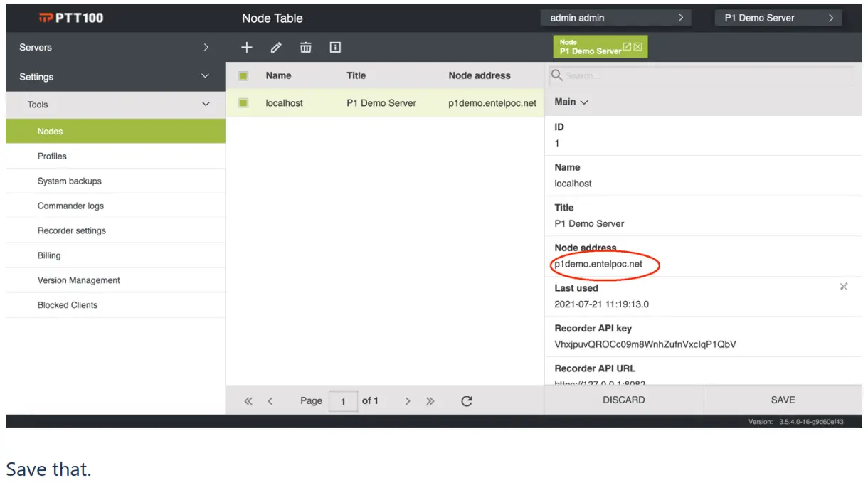This screenshot has width=868, height=483.
Task: Click the Name field value localhost in detail panel
Action: [573, 184]
